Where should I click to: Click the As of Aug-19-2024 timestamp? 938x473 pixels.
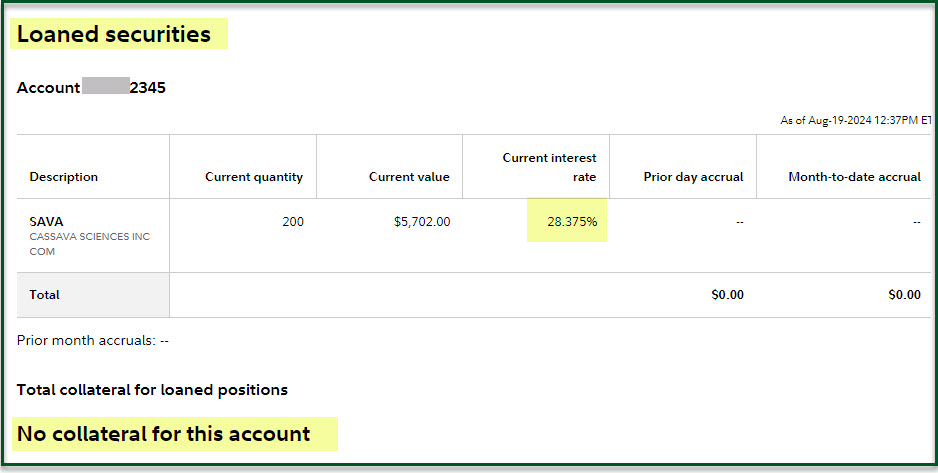855,120
